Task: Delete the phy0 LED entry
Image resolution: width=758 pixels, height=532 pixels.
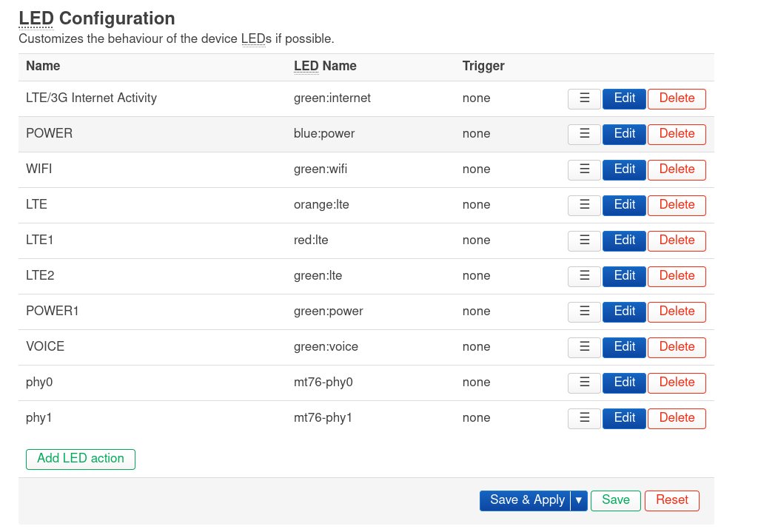Action: [677, 383]
